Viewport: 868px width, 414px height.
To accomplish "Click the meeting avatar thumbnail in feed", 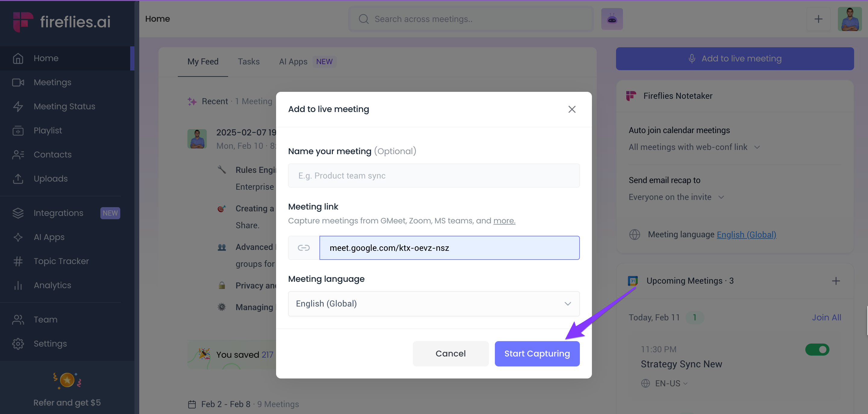I will 197,139.
